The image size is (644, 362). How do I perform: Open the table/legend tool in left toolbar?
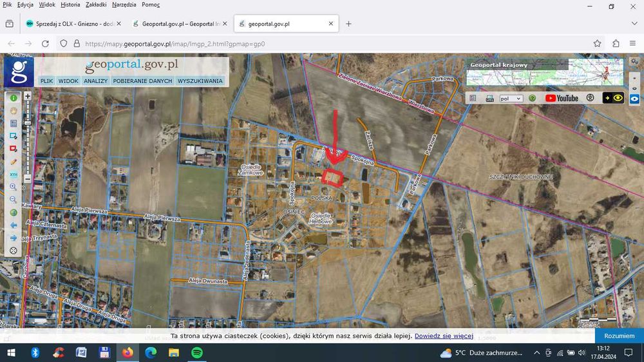tap(14, 123)
